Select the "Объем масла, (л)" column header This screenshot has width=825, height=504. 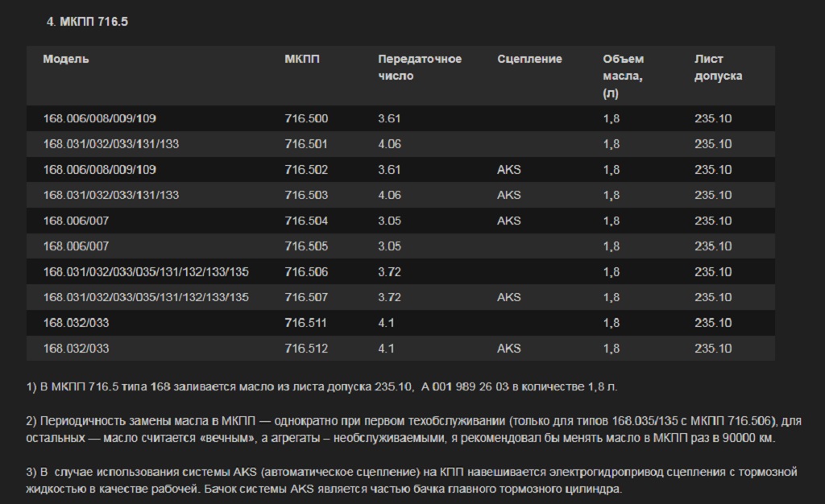coord(623,76)
